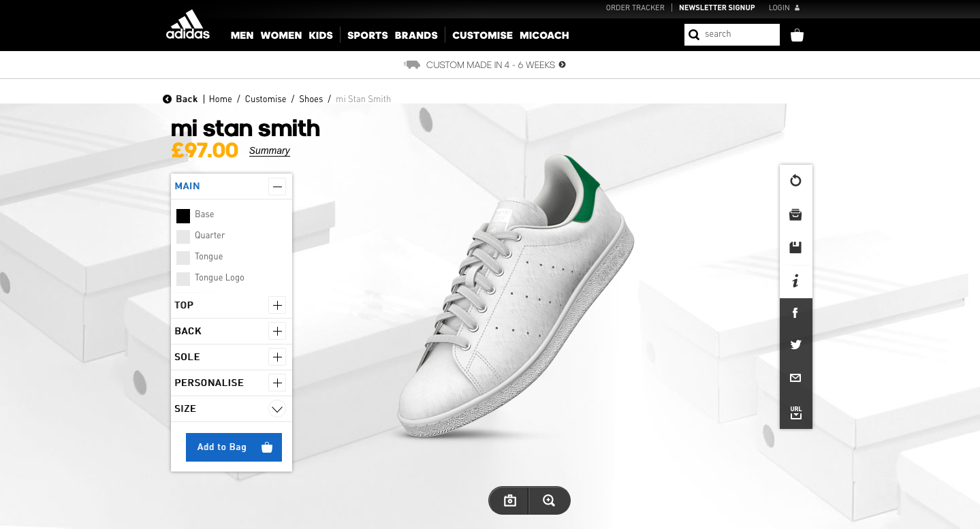
Task: Save the design with floppy disk icon
Action: (795, 247)
